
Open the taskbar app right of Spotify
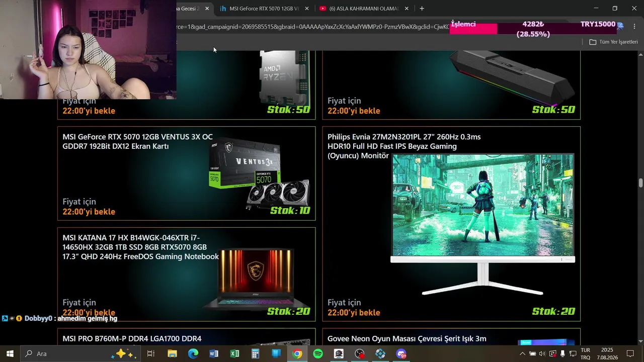pyautogui.click(x=339, y=353)
